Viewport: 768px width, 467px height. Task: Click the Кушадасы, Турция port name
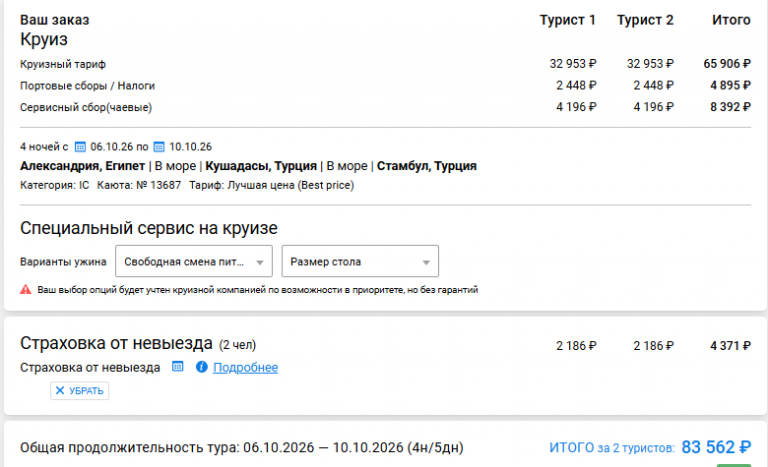click(x=261, y=166)
